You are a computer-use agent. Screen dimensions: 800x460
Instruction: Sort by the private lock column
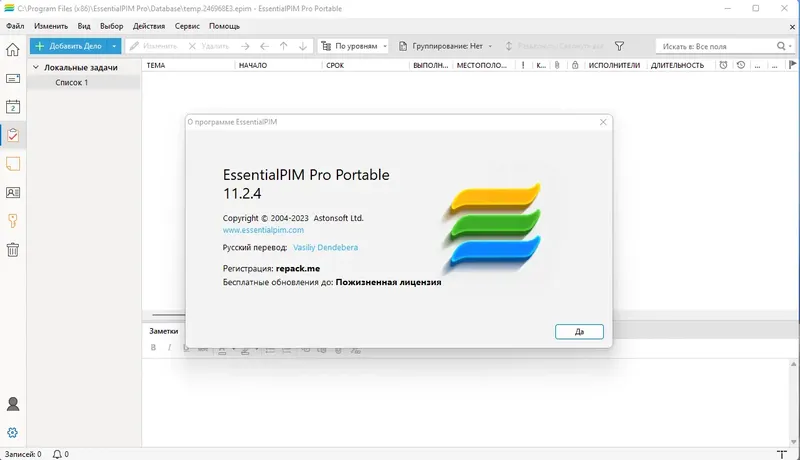(575, 65)
